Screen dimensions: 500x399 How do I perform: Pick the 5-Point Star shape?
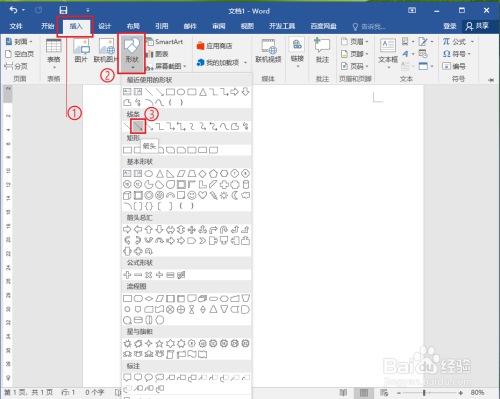click(x=159, y=343)
